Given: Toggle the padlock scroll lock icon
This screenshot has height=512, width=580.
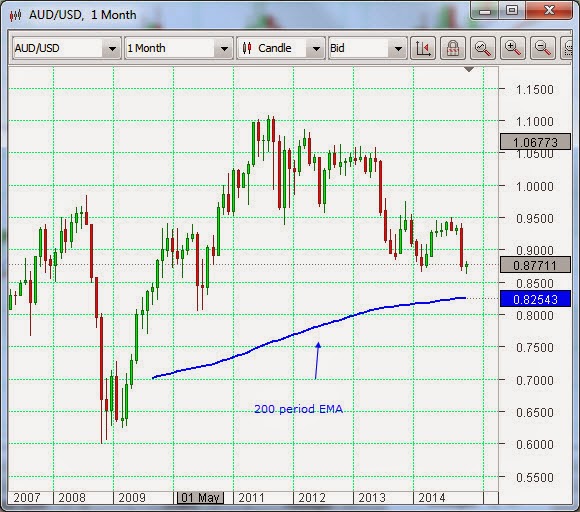Looking at the screenshot, I should (453, 48).
